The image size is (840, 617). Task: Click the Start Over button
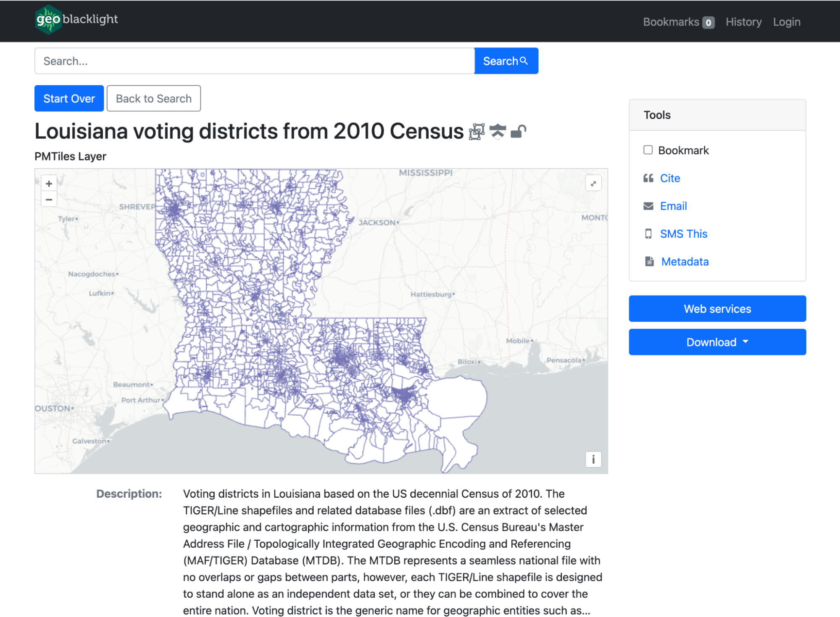coord(69,98)
